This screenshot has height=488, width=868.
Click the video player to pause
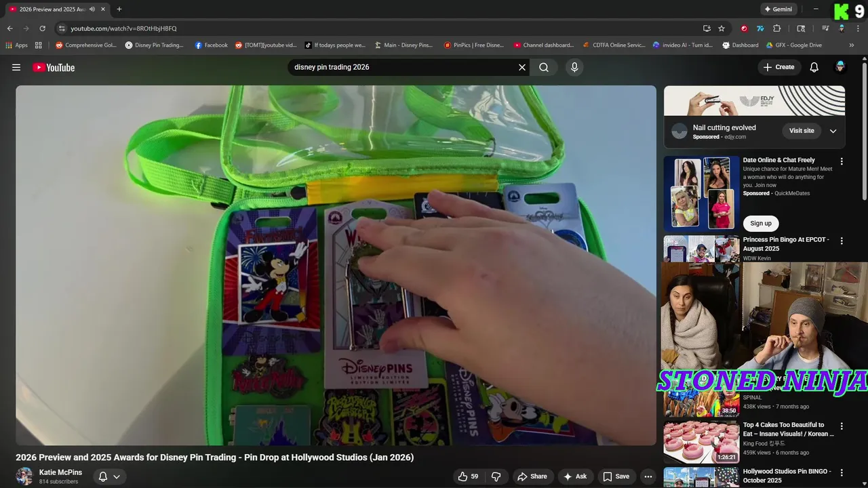click(336, 265)
